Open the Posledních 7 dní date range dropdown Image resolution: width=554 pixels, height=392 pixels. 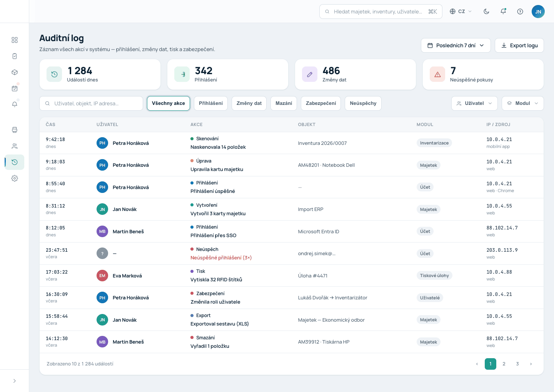[x=456, y=45]
